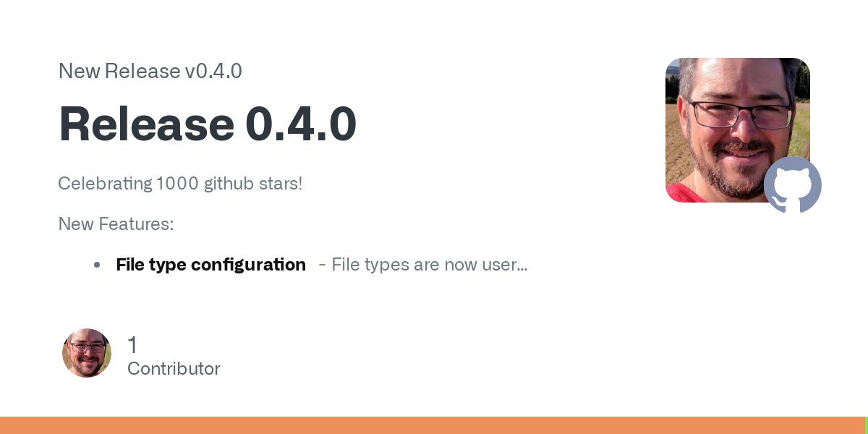Select the small contributor avatar

click(x=87, y=353)
